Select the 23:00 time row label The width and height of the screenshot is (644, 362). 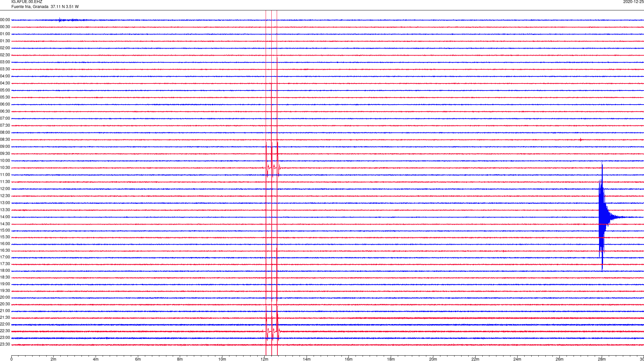5,338
